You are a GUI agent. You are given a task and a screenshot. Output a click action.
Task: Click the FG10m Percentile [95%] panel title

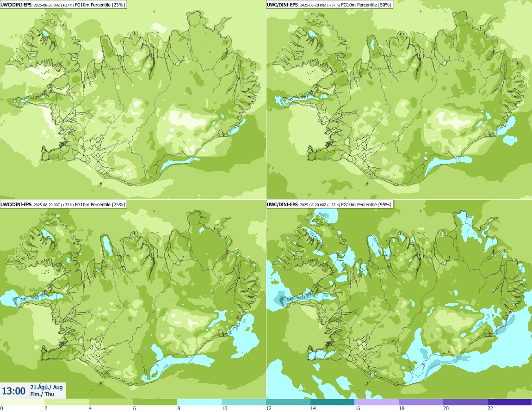(x=329, y=204)
